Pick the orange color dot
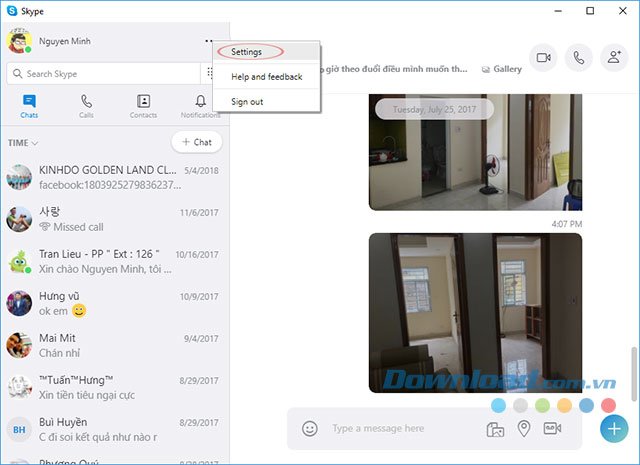 (564, 405)
